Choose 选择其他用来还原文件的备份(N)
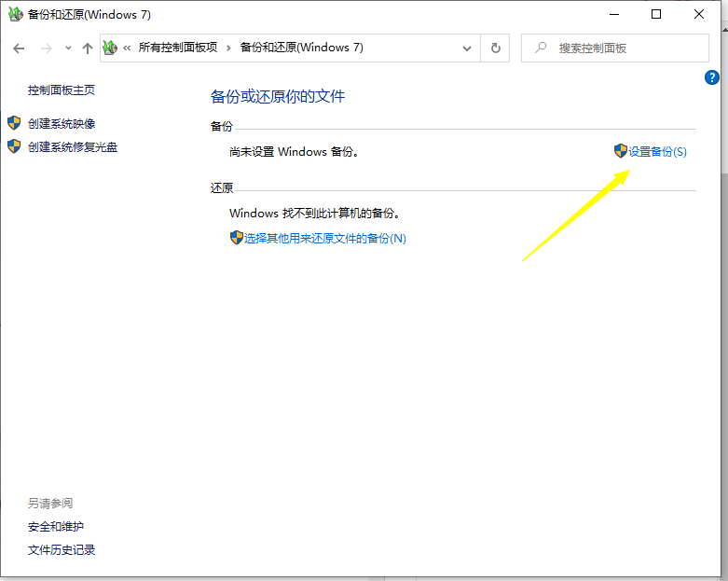The width and height of the screenshot is (728, 581). click(x=324, y=238)
